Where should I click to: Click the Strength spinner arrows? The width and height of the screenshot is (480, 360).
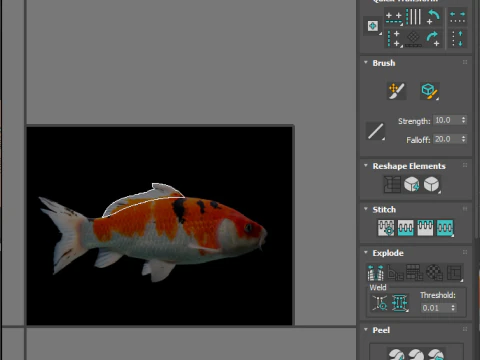point(463,120)
